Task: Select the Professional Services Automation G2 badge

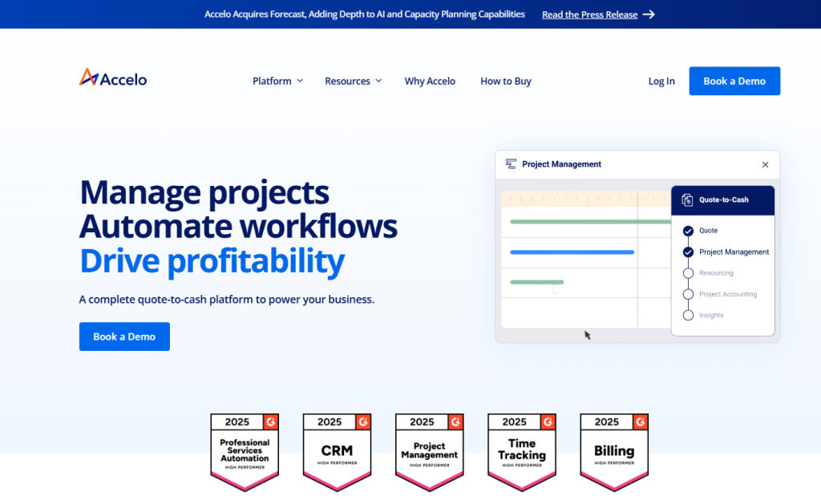Action: [x=245, y=452]
